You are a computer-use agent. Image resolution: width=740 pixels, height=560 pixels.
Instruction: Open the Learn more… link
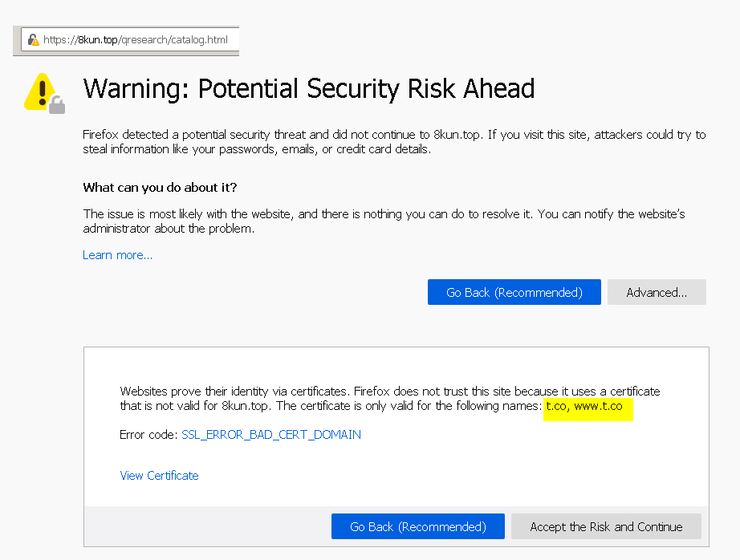pos(117,255)
